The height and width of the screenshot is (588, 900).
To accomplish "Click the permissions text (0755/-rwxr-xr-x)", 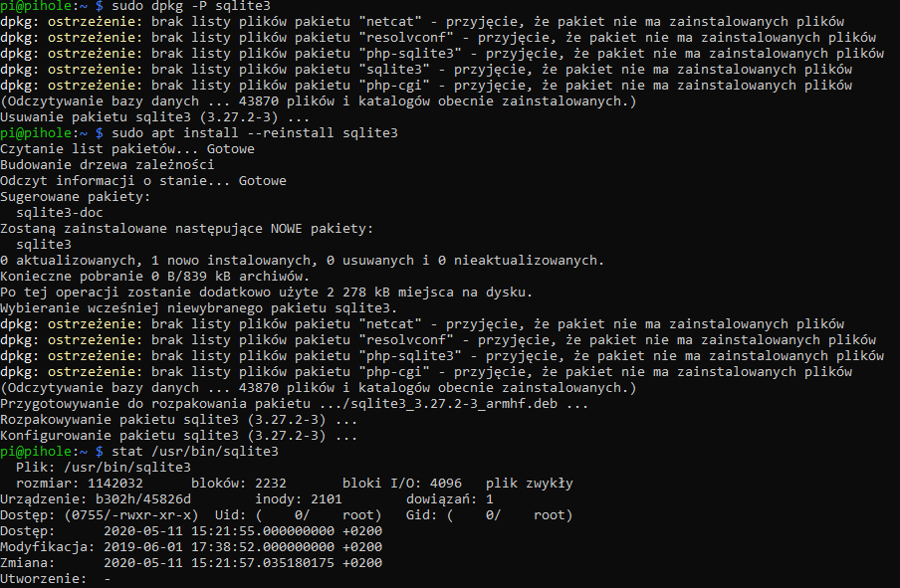I will (131, 515).
